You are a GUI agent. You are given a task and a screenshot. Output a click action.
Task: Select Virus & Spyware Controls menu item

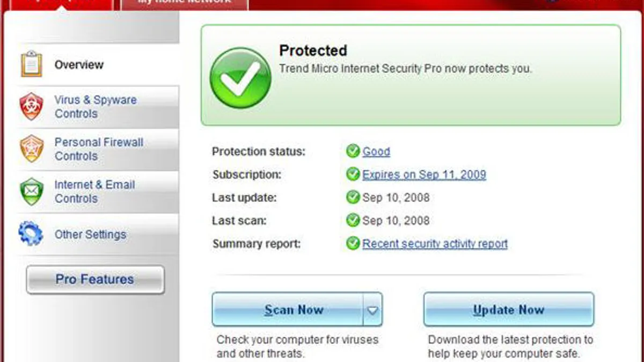tap(95, 107)
